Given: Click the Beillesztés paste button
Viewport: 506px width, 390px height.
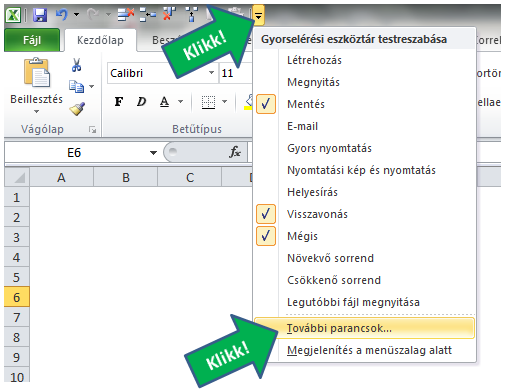Looking at the screenshot, I should (37, 86).
